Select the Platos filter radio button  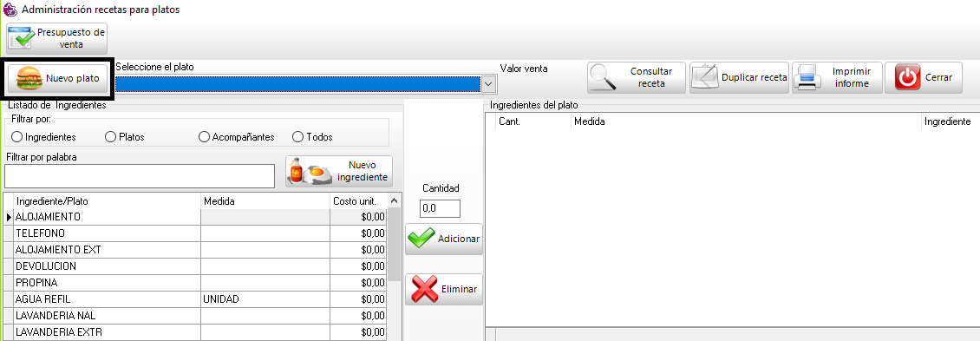pos(111,136)
